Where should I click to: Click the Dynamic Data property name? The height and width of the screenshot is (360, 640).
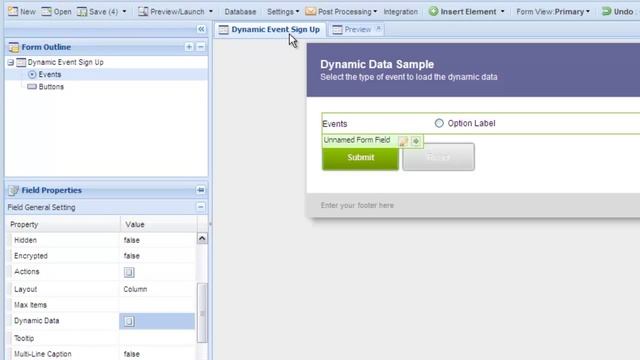(37, 321)
